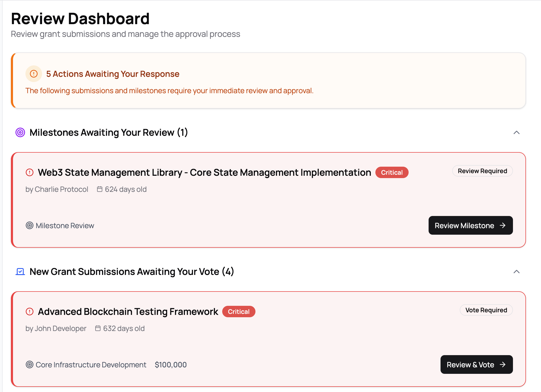This screenshot has height=392, width=541.
Task: Select the Critical badge on the Web3 milestone
Action: (392, 172)
